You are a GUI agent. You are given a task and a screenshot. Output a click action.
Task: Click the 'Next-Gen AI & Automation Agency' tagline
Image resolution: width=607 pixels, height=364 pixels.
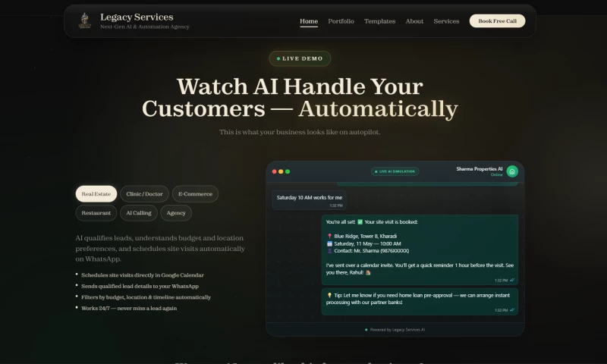[x=145, y=27]
